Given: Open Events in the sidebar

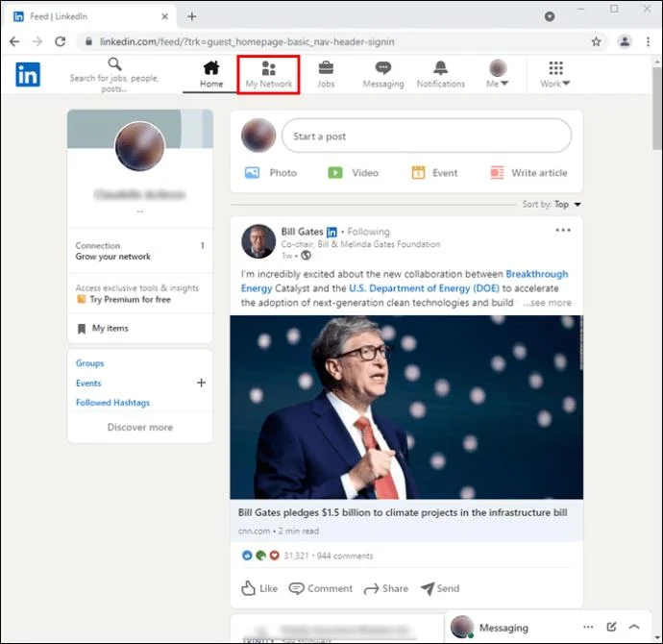Looking at the screenshot, I should [x=88, y=384].
